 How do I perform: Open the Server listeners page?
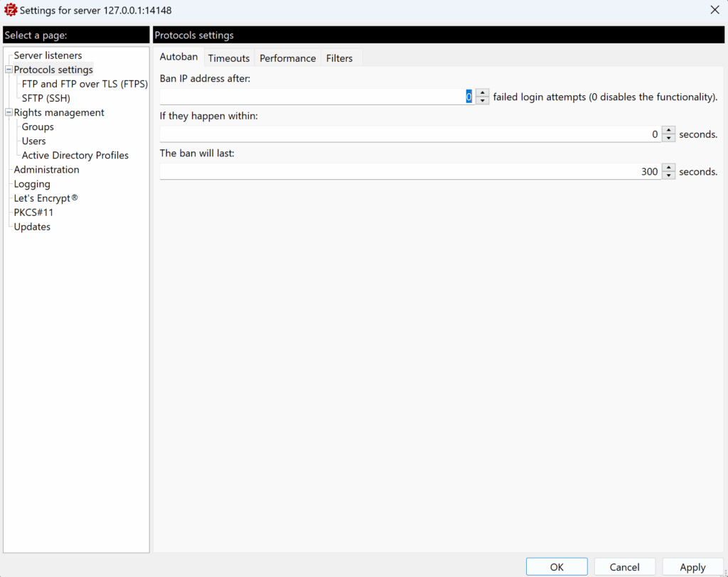(x=48, y=55)
